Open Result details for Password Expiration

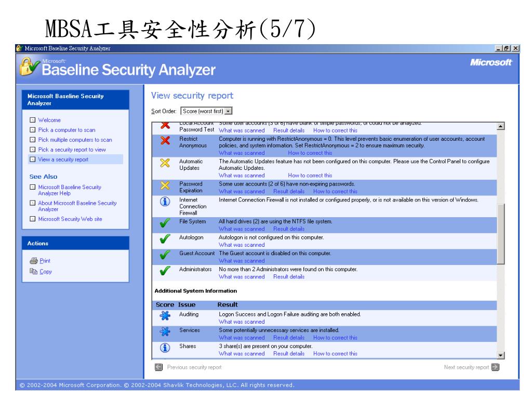click(x=289, y=191)
